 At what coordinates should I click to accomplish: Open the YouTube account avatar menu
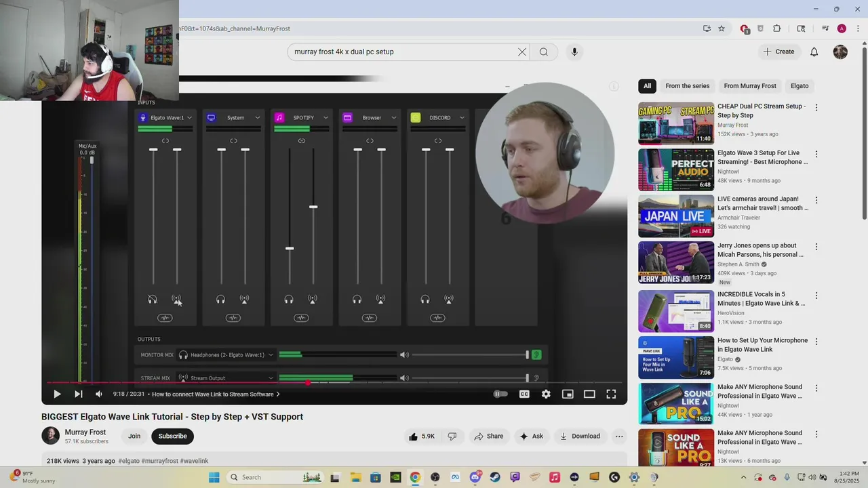[840, 52]
